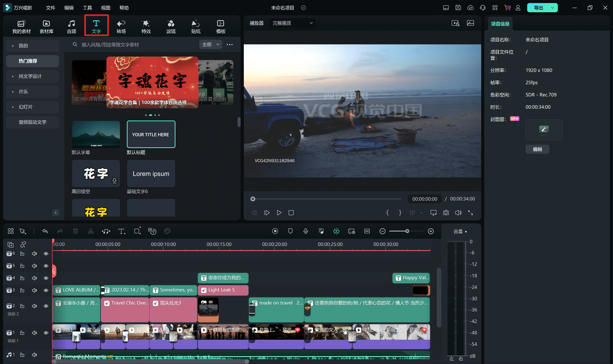Screen dimensions: 613x364
Task: Click the shopping cart icon in title bar
Action: 507,8
